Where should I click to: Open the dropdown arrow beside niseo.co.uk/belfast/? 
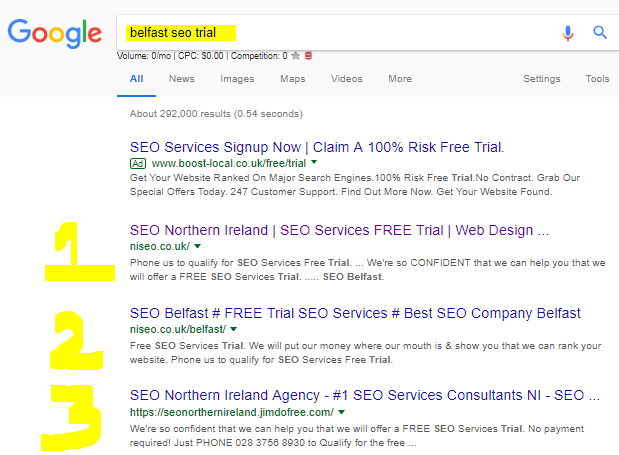234,329
